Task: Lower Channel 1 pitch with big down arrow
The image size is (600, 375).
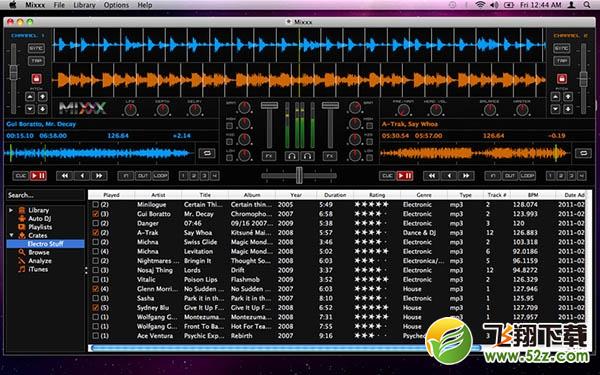Action: click(x=42, y=109)
